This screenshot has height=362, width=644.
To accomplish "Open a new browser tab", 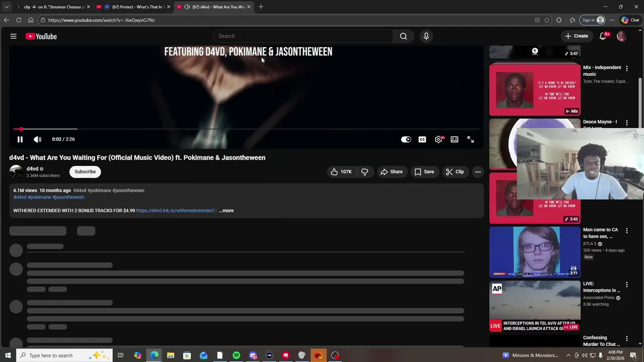I will point(261,7).
